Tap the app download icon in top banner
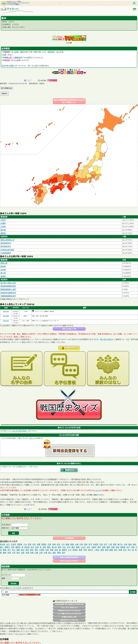 click(x=134, y=3)
